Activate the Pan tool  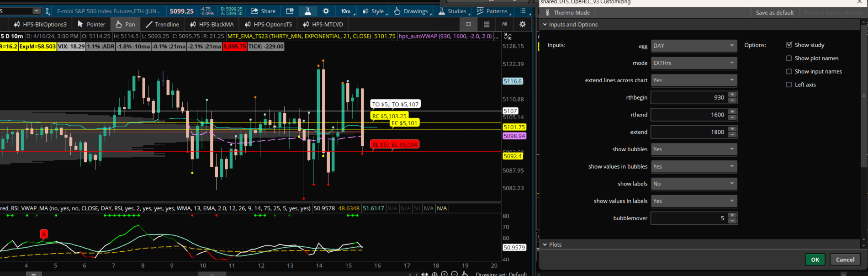pos(125,24)
